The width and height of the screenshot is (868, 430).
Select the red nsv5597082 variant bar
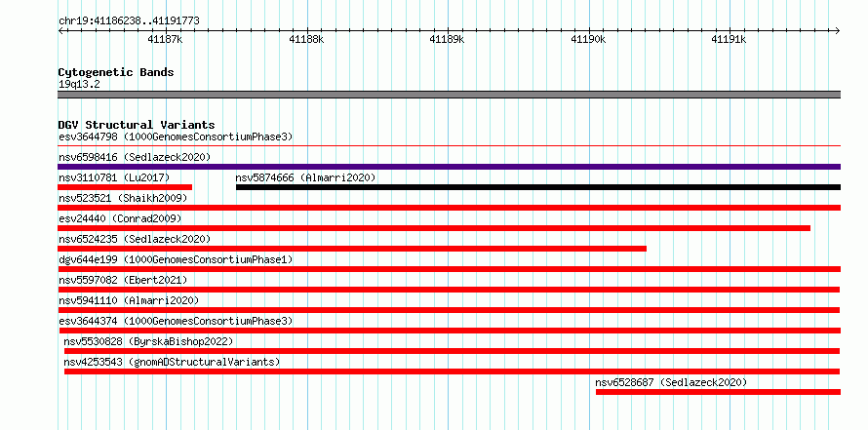449,290
